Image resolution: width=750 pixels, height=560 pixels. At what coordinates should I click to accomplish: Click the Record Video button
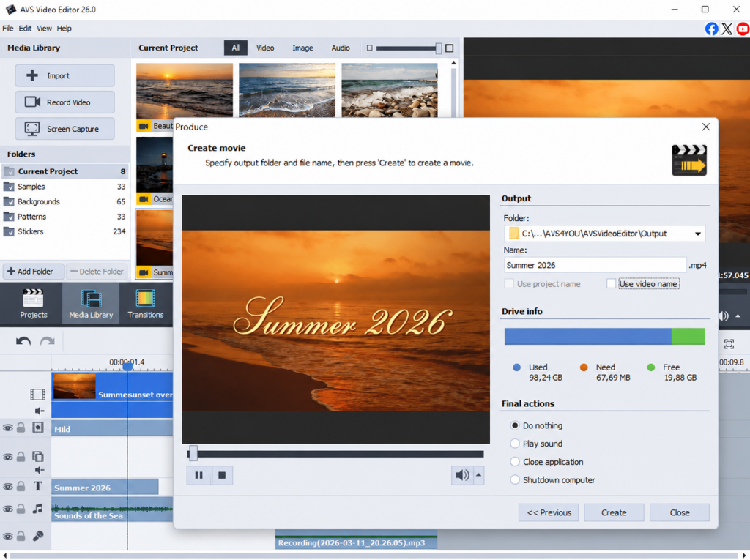[64, 102]
